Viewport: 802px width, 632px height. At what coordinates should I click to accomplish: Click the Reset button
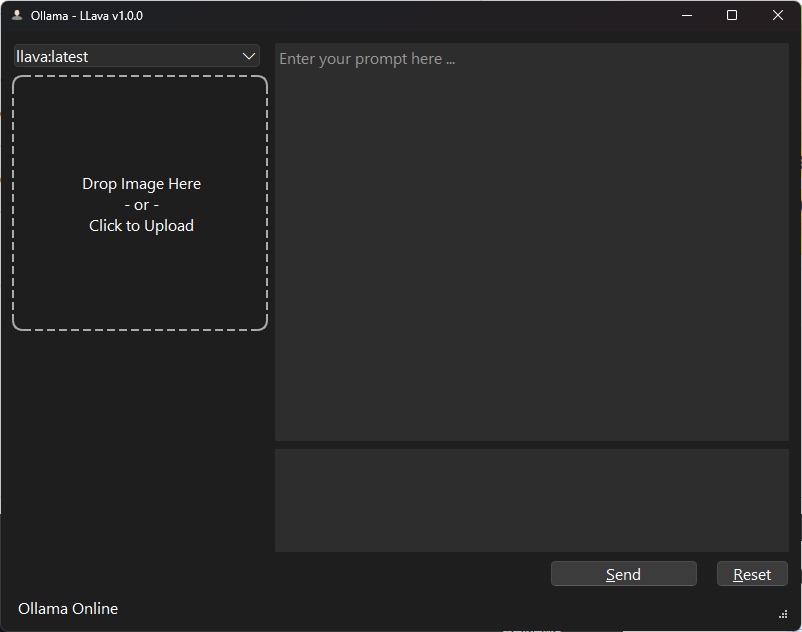pyautogui.click(x=751, y=573)
